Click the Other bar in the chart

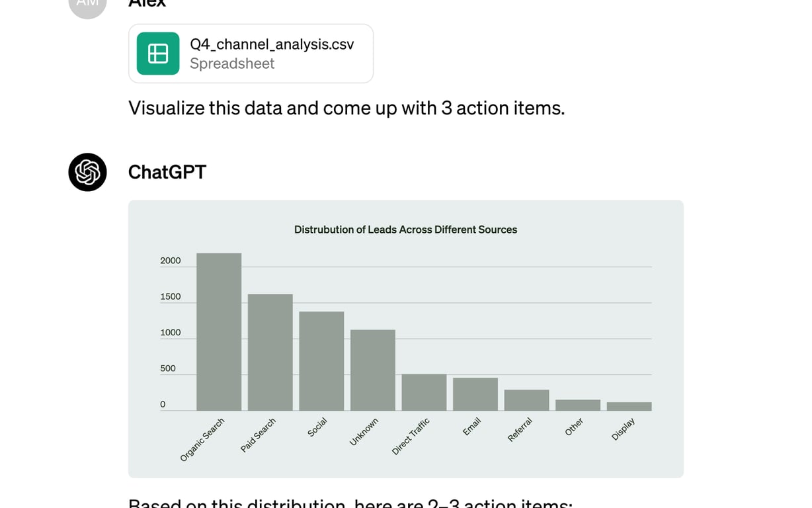click(578, 404)
